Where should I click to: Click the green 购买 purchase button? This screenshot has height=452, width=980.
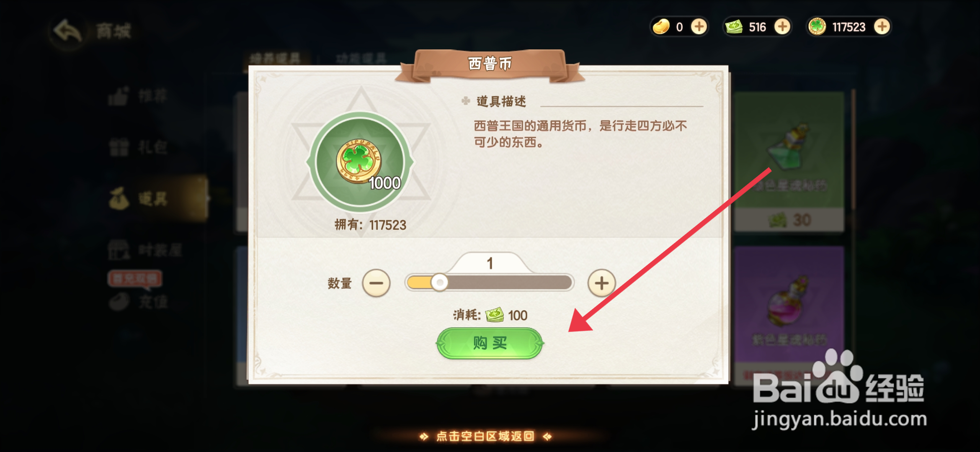[x=490, y=343]
